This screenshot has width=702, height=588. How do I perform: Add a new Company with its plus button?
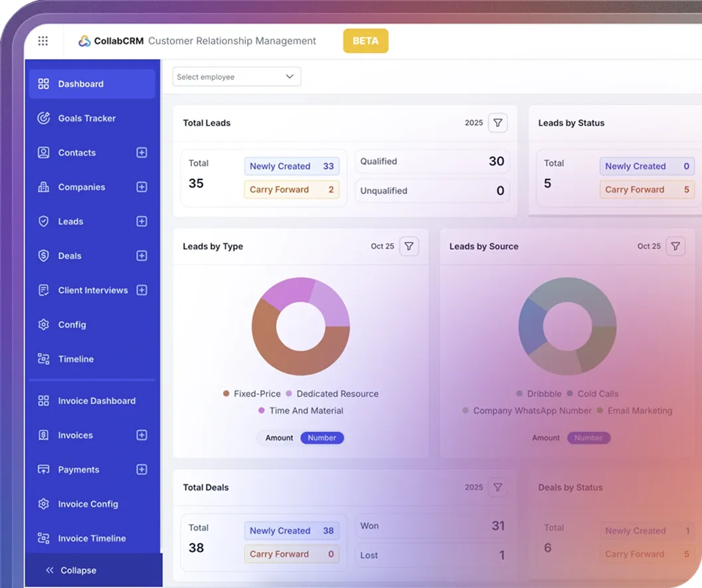141,187
